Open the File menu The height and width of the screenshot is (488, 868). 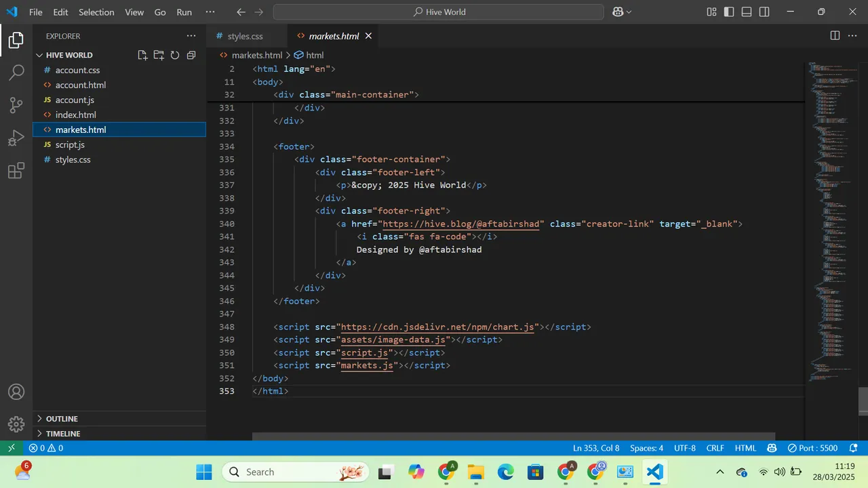point(36,12)
